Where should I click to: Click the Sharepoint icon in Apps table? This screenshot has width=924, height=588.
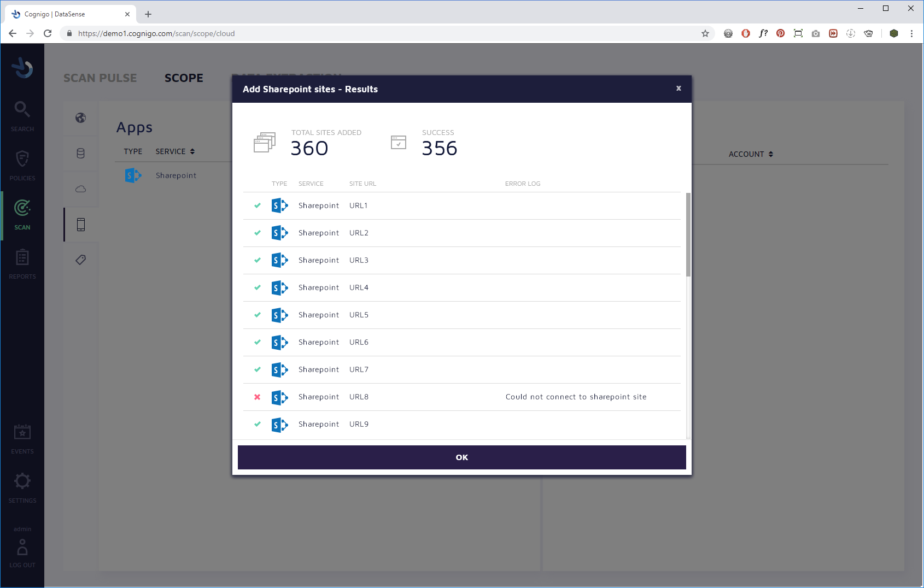pos(133,175)
